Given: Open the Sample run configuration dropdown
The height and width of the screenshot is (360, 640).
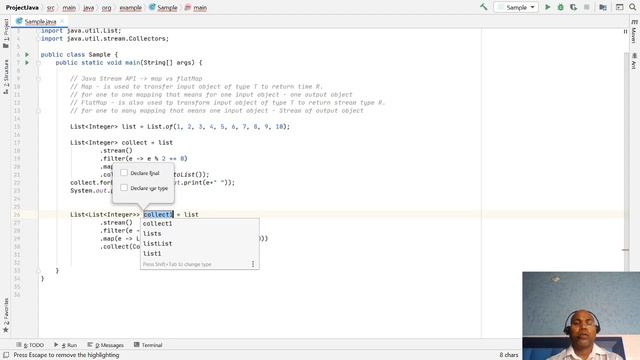Looking at the screenshot, I should click(x=516, y=7).
